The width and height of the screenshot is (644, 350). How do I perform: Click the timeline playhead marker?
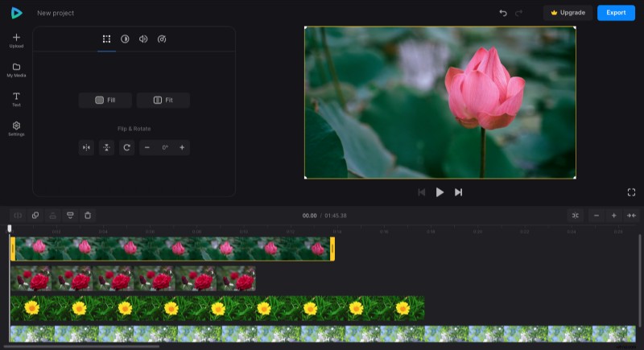click(x=10, y=229)
